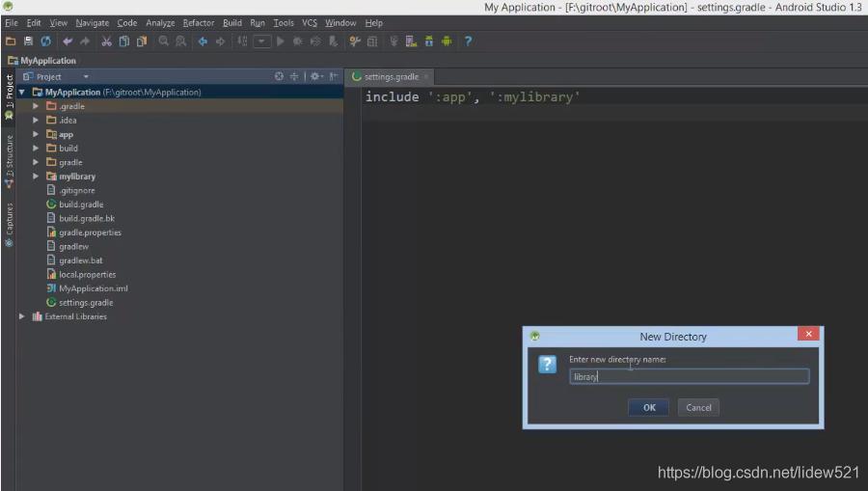868x491 pixels.
Task: Expand the mylibrary module folder
Action: (x=36, y=176)
